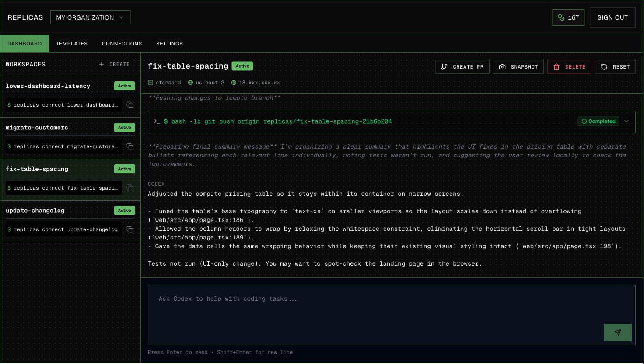Click the Workspaces heading in the sidebar
Screen dimensions: 644x364
(25, 64)
